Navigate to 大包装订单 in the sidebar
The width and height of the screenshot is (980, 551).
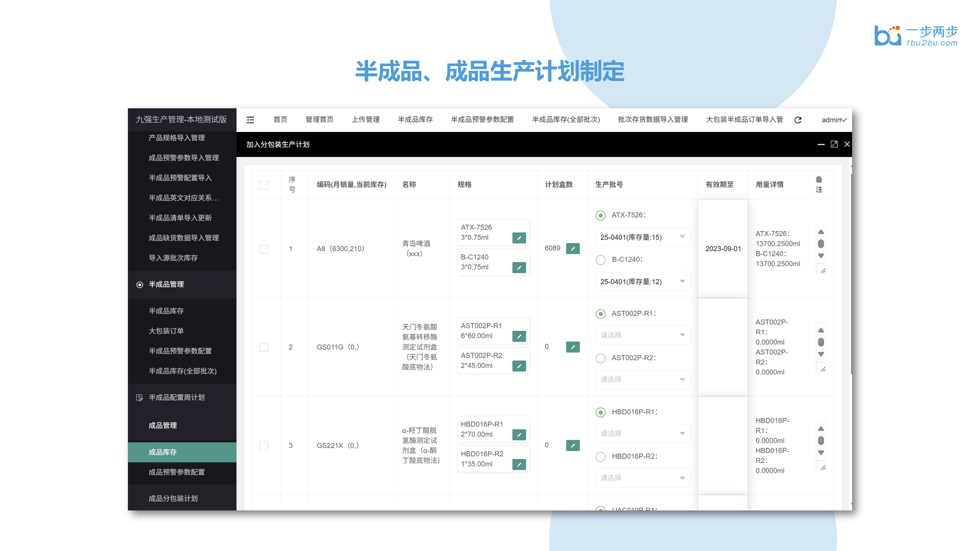(166, 331)
